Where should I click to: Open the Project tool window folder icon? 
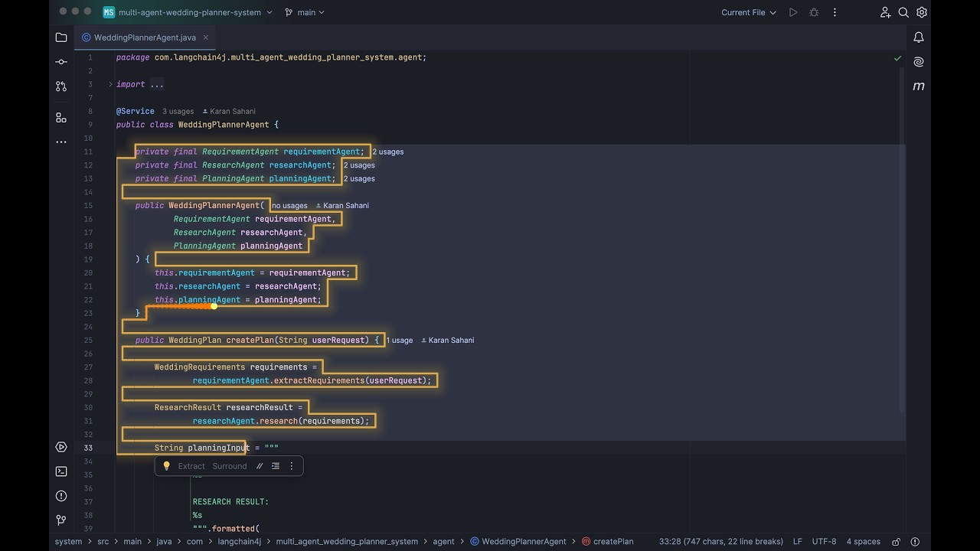click(61, 37)
